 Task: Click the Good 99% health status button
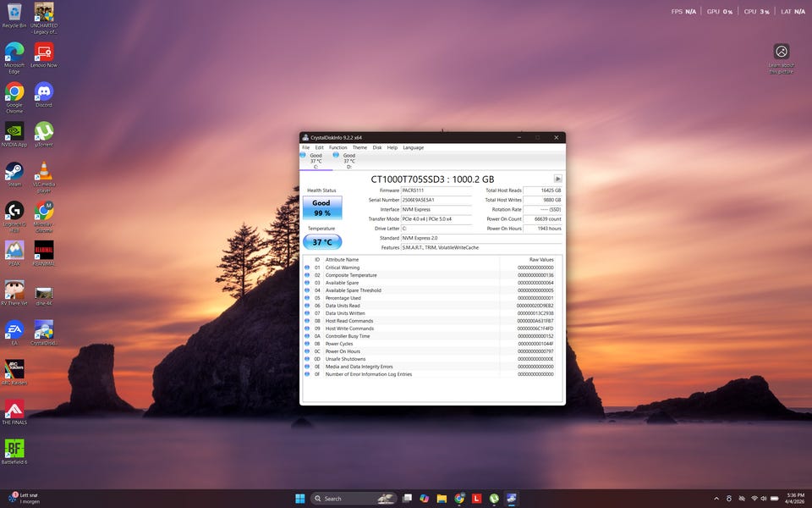(x=321, y=207)
